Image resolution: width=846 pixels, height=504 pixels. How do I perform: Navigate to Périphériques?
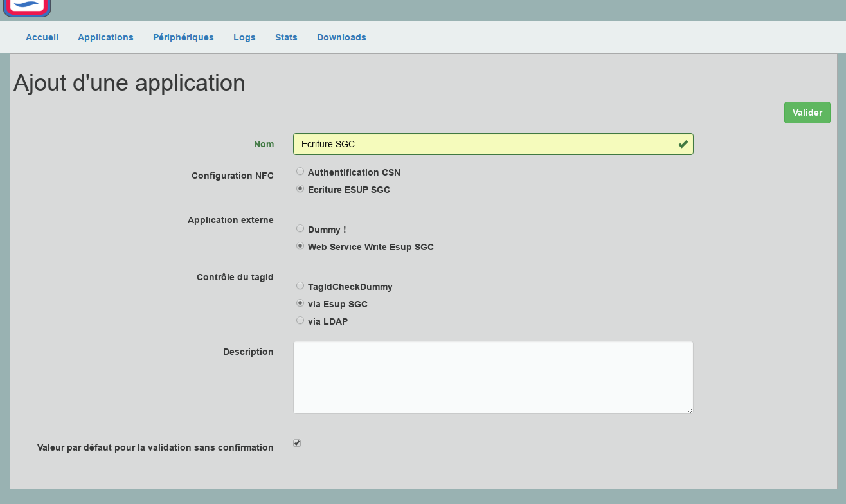point(183,37)
